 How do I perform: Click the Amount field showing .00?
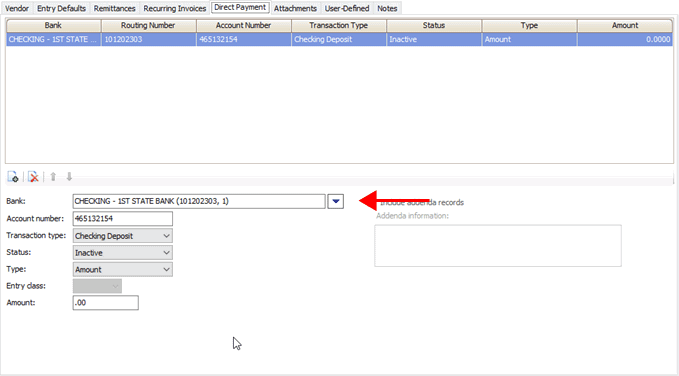pyautogui.click(x=106, y=303)
